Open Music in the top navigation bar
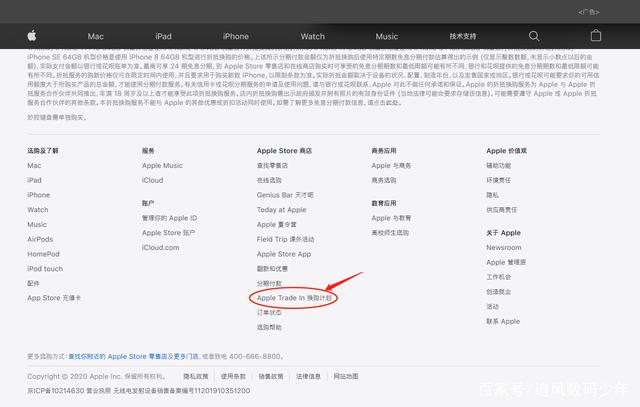The image size is (640, 407). coord(387,36)
